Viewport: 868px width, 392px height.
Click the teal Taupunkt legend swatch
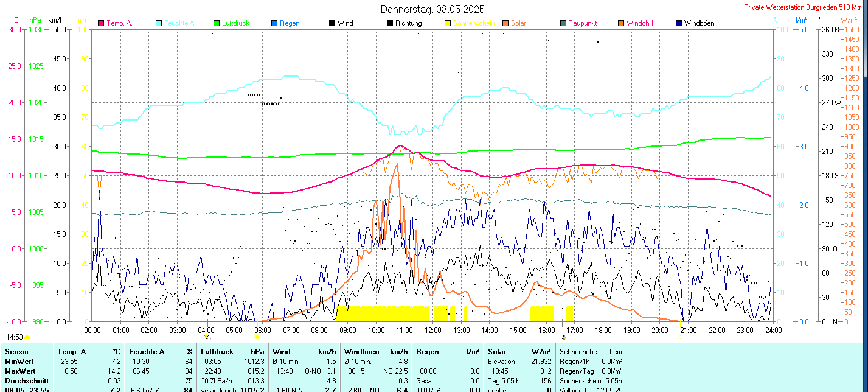(563, 23)
